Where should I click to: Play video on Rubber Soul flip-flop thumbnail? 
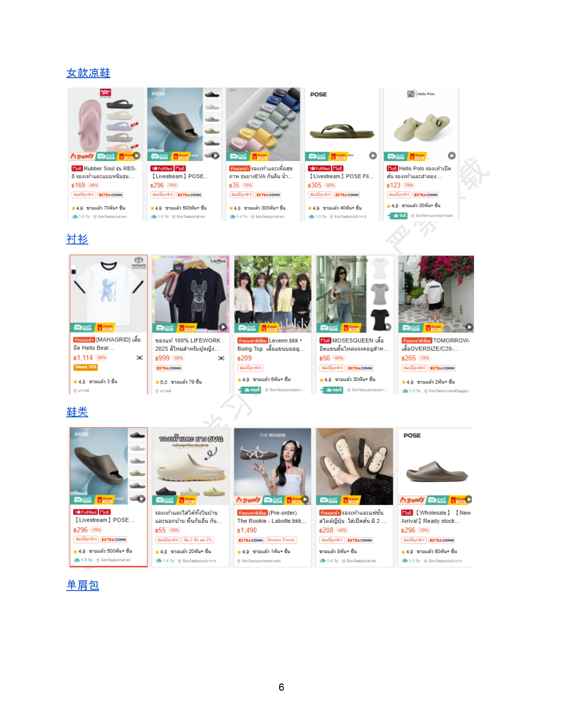pos(137,156)
